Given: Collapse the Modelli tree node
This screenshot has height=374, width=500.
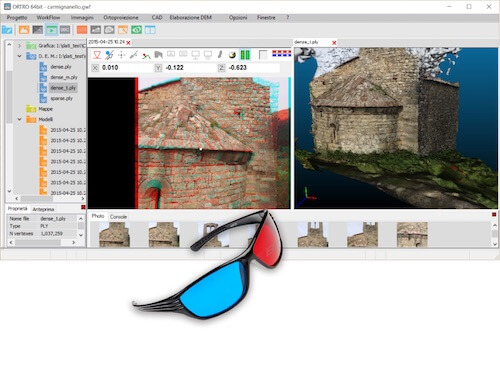Looking at the screenshot, I should [19, 119].
